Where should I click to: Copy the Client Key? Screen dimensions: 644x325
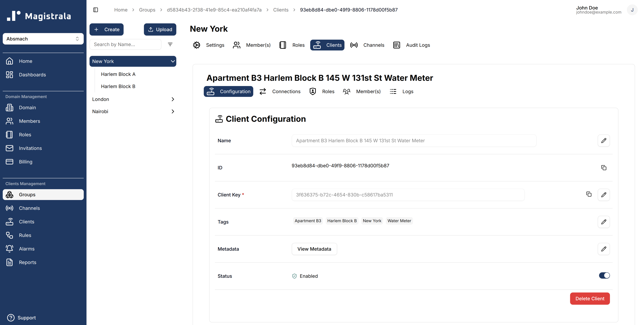click(589, 194)
